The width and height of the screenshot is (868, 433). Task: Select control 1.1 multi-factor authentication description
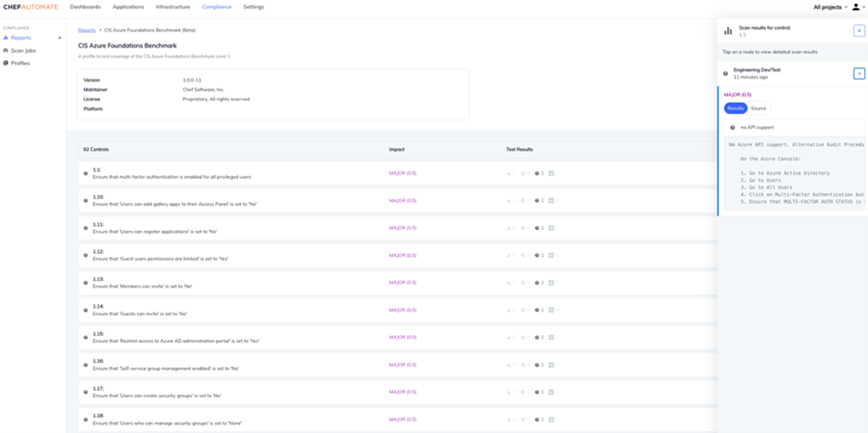[x=172, y=177]
